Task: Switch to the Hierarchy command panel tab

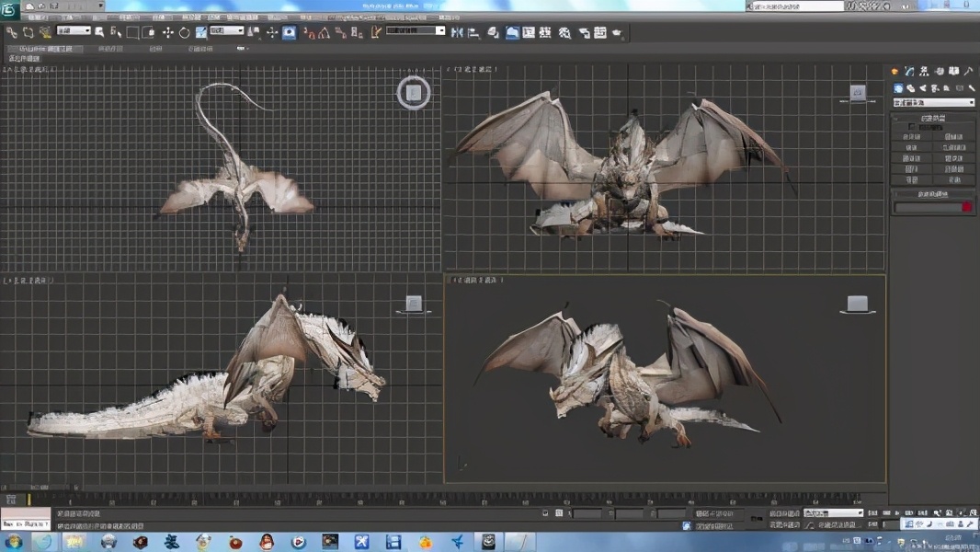Action: pos(924,71)
